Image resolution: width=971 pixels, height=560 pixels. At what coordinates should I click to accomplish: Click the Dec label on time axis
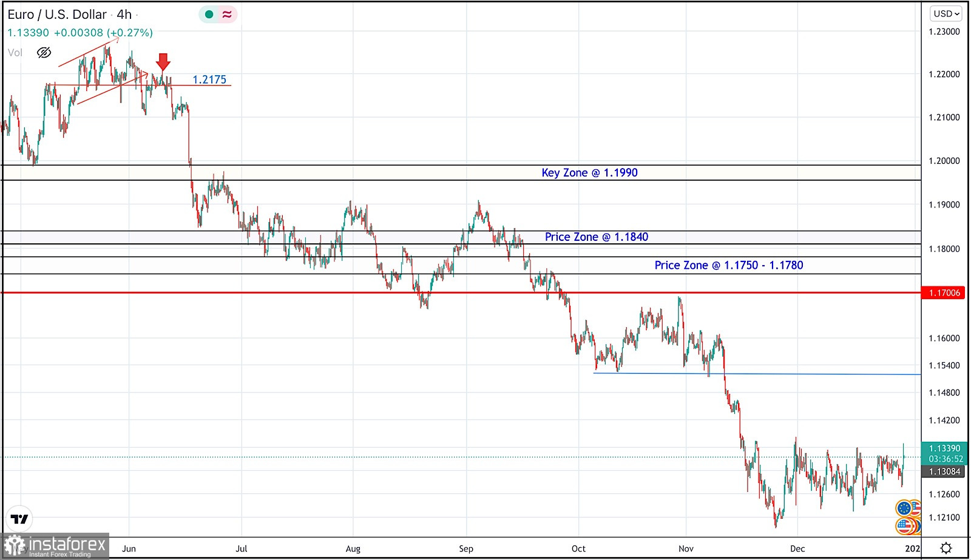coord(797,548)
